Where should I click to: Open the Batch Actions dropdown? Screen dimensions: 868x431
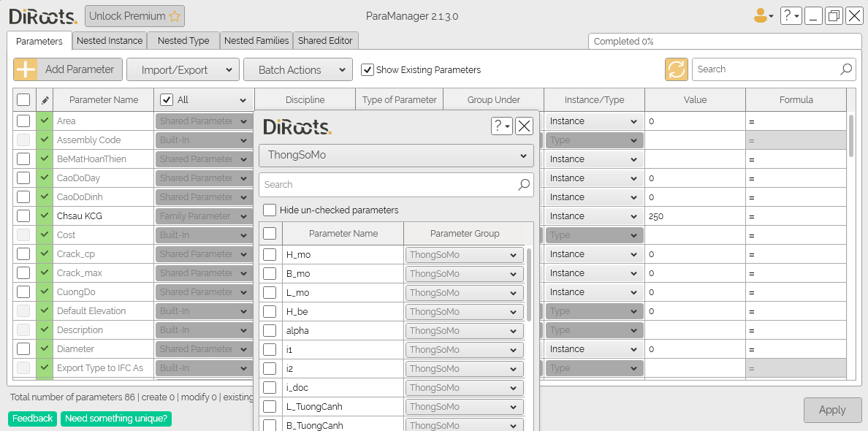298,69
